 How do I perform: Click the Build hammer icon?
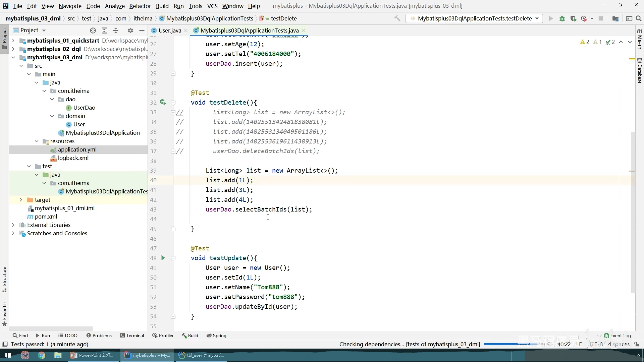[397, 19]
